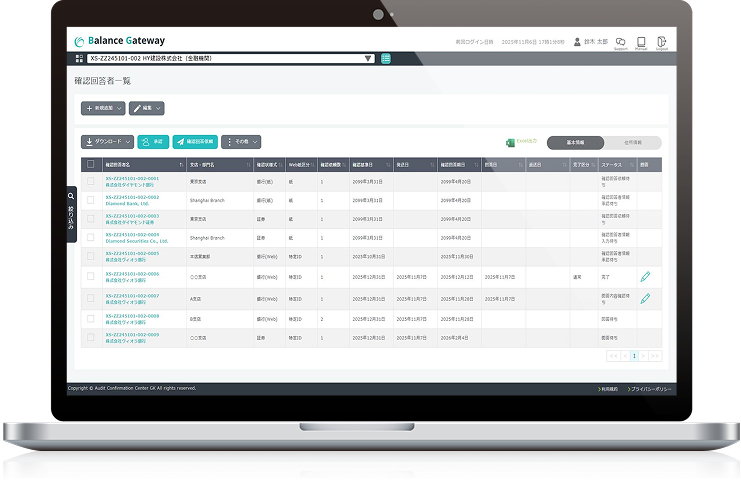Open the Manual icon in header
This screenshot has width=741, height=480.
(x=641, y=41)
